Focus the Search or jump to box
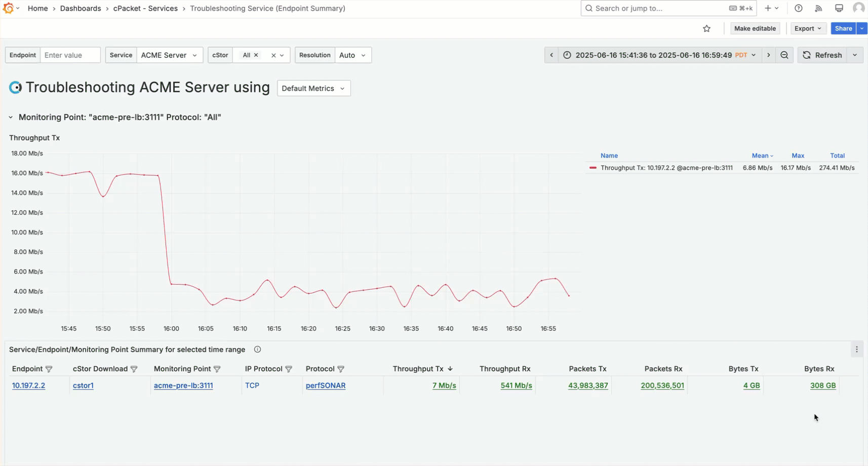The height and width of the screenshot is (466, 868). 668,8
